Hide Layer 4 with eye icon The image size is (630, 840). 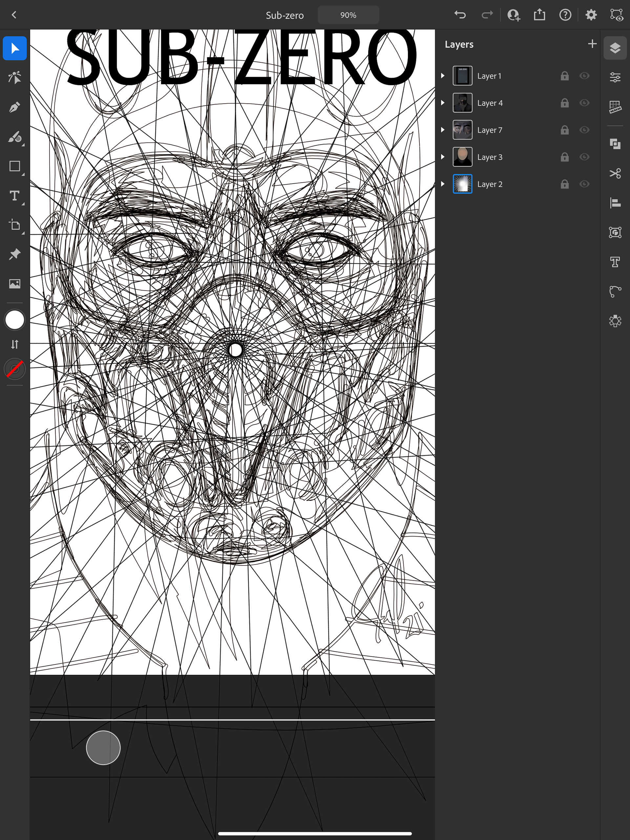[x=584, y=103]
